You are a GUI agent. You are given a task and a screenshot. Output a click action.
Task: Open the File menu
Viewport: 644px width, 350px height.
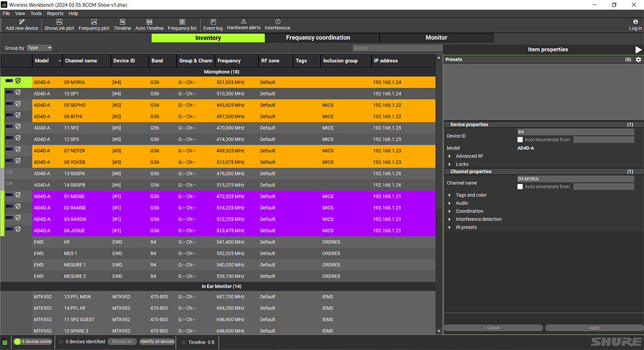[x=6, y=14]
